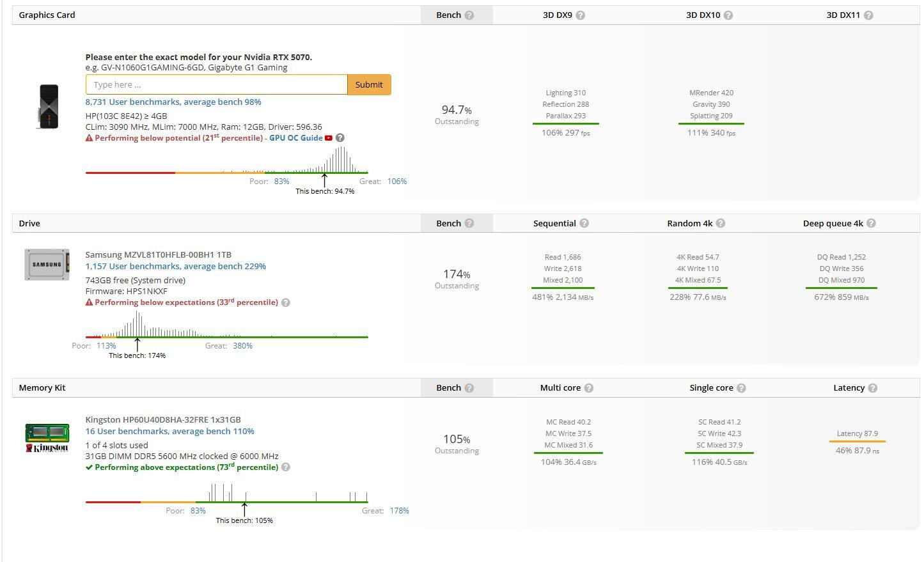924x562 pixels.
Task: Click the Submit button for GPU model
Action: tap(369, 84)
